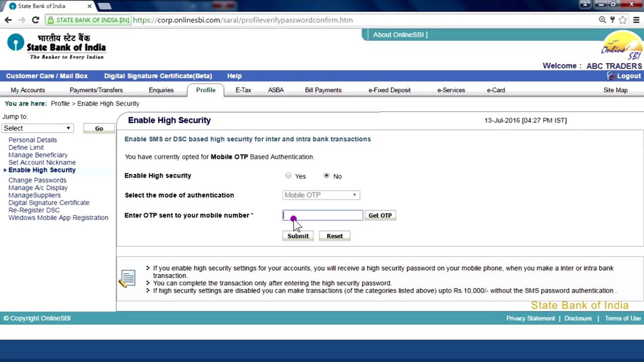This screenshot has height=362, width=644.
Task: Submit the OTP form
Action: (298, 236)
